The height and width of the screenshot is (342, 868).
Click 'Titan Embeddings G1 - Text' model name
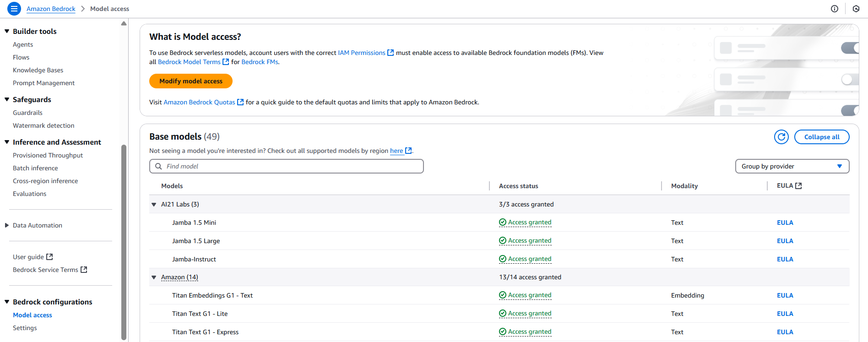point(212,295)
